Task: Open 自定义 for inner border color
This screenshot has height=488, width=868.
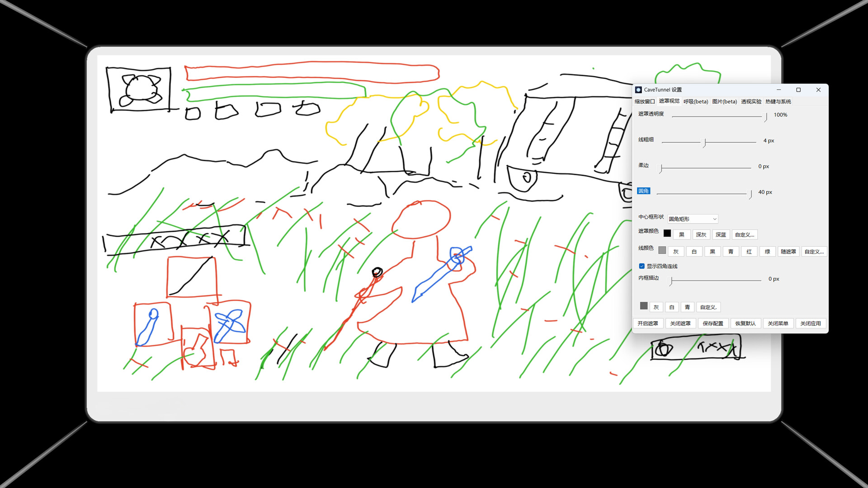Action: (x=708, y=307)
